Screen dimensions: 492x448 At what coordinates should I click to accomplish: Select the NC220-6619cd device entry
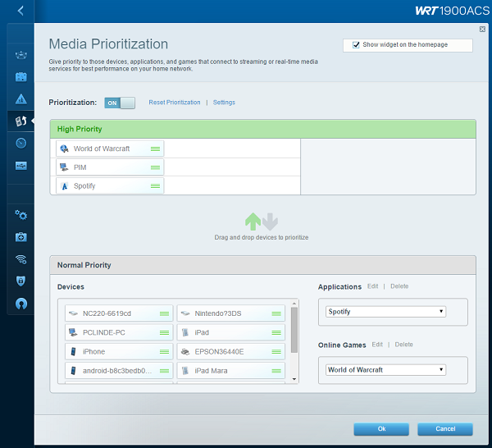pyautogui.click(x=119, y=313)
